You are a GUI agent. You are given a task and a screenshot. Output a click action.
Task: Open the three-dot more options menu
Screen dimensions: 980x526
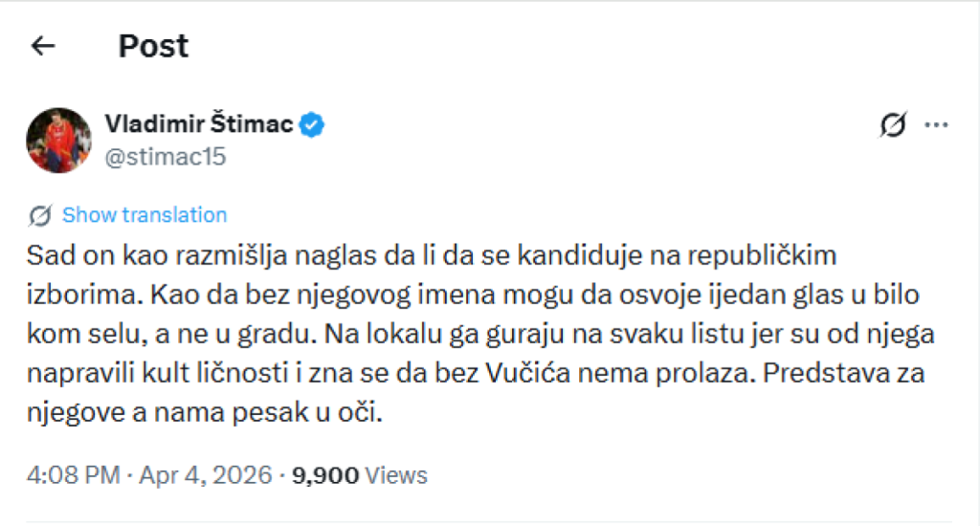tap(936, 124)
